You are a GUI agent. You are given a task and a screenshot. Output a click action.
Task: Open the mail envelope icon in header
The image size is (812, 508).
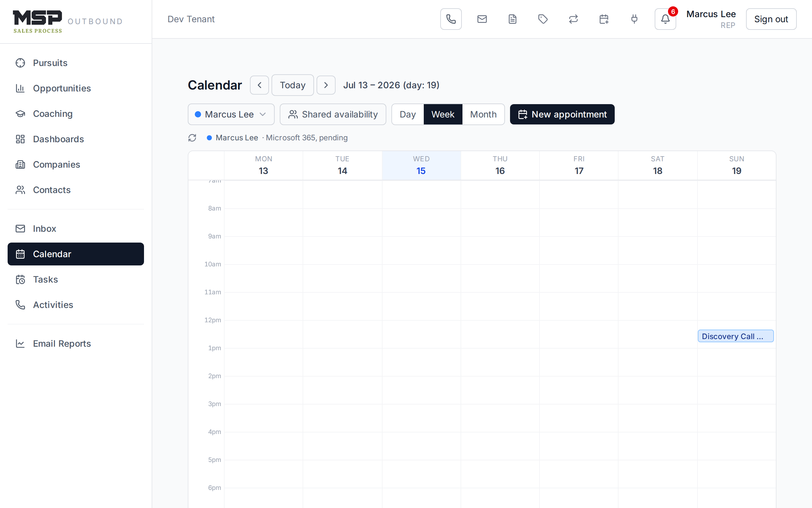click(x=482, y=19)
